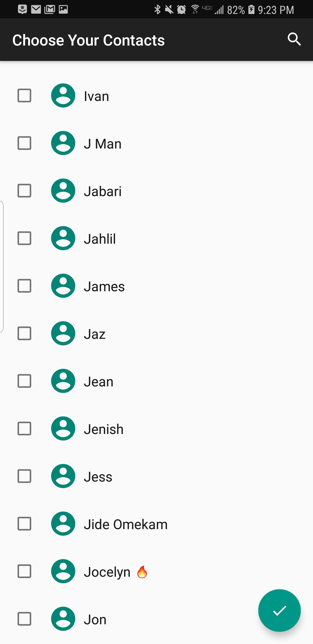Mark the Jenish checkbox
This screenshot has height=644, width=313.
pyautogui.click(x=24, y=428)
